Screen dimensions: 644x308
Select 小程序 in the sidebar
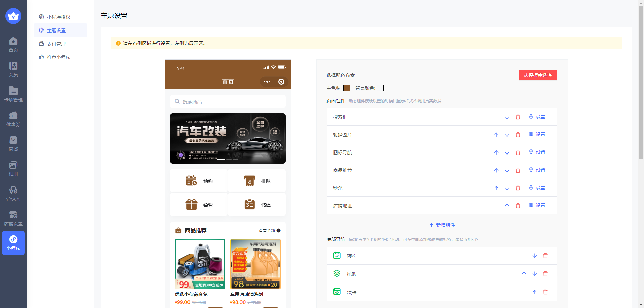coord(13,243)
